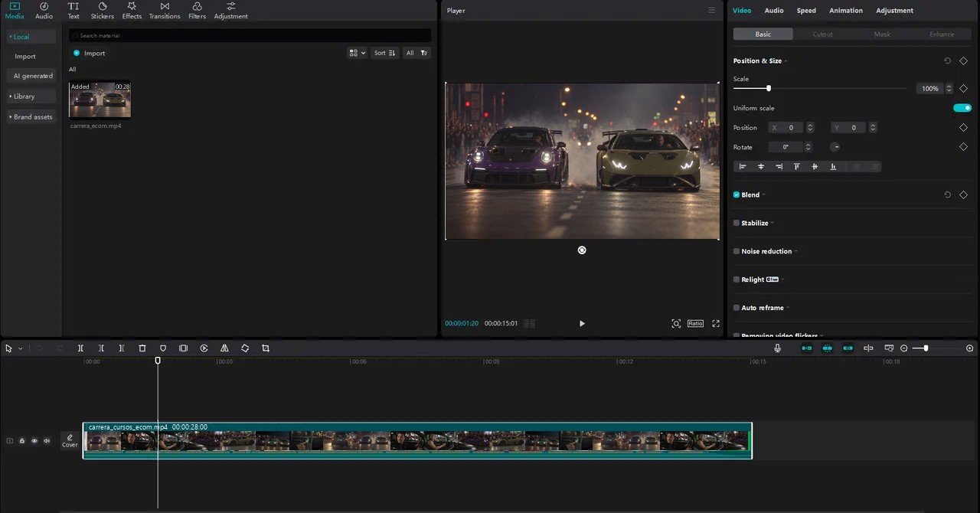Viewport: 980px width, 513px height.
Task: Click the mirror flip icon in timeline toolbar
Action: click(x=224, y=348)
